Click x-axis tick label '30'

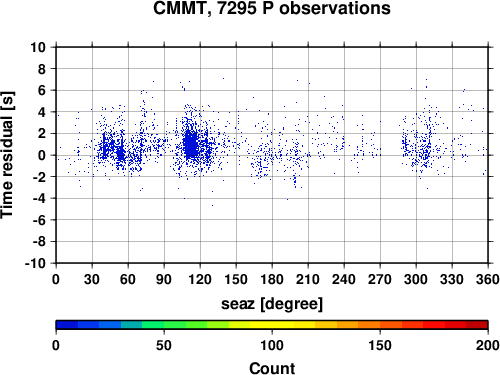tap(92, 279)
